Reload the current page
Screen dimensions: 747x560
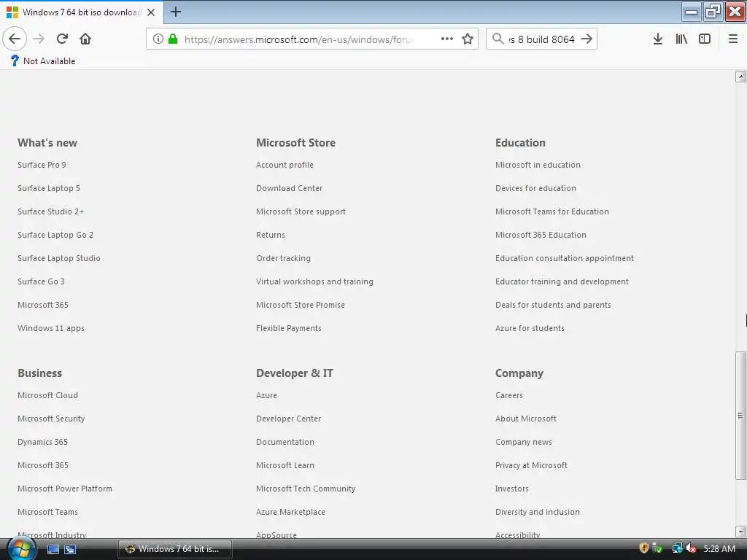pos(63,39)
